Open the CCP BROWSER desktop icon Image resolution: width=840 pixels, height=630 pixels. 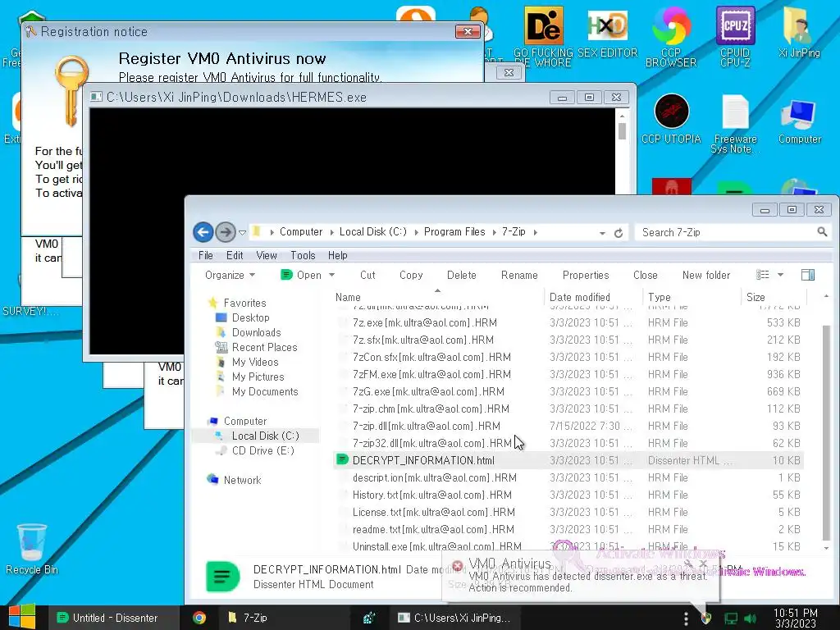671,37
